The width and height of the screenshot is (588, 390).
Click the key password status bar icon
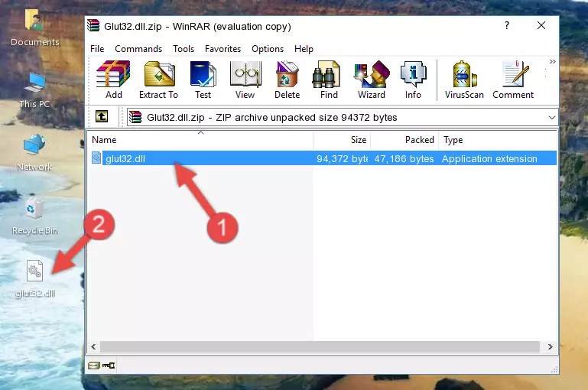click(x=109, y=366)
